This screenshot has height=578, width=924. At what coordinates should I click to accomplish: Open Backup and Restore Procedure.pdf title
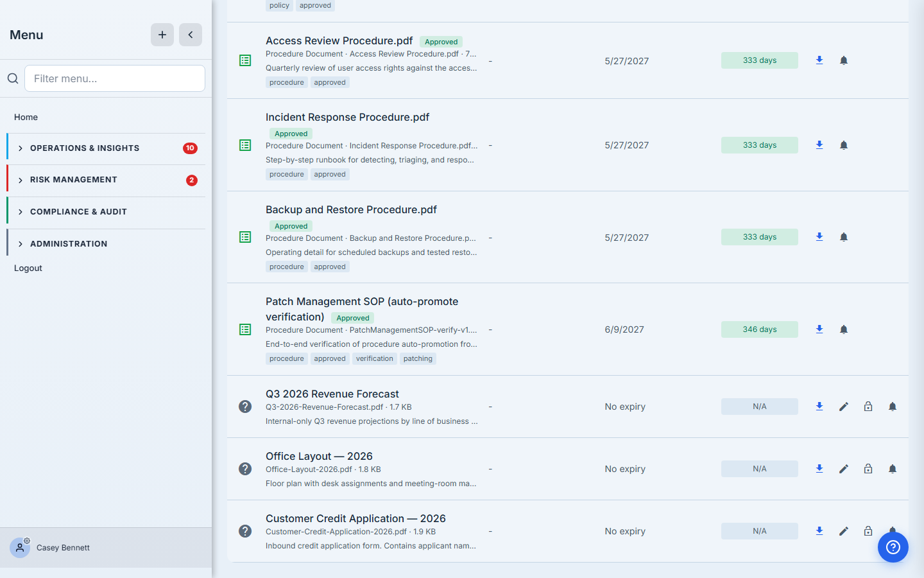point(351,209)
